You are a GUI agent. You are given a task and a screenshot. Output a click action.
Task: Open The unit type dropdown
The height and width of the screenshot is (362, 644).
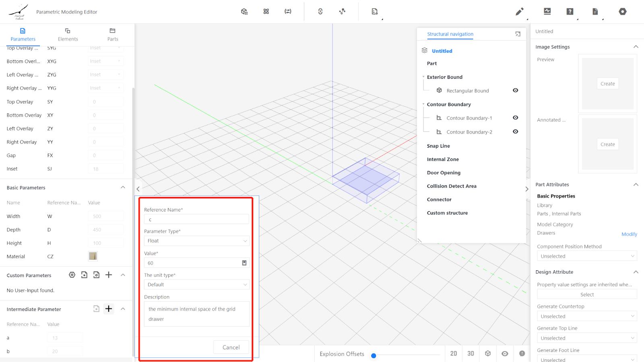click(196, 285)
